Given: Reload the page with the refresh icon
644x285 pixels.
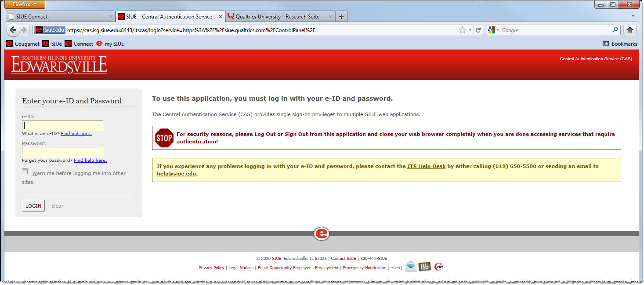Looking at the screenshot, I should point(478,30).
